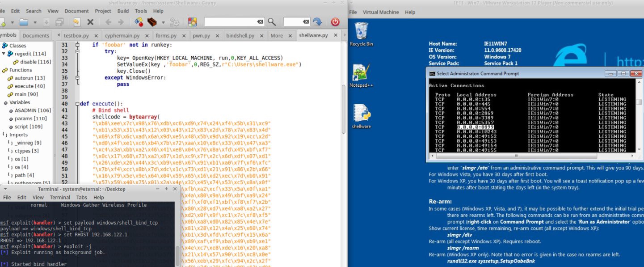Open the Terminal window's View menu
Image resolution: width=644 pixels, height=267 pixels.
click(38, 197)
